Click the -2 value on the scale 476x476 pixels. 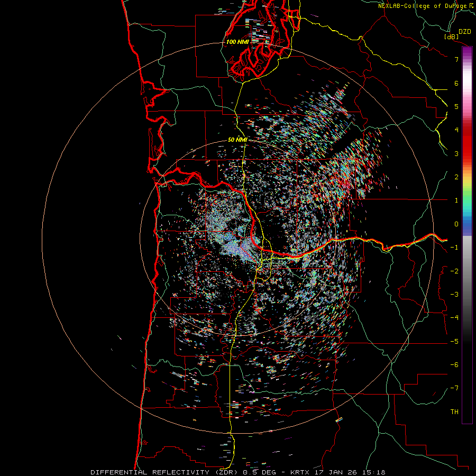pos(454,271)
